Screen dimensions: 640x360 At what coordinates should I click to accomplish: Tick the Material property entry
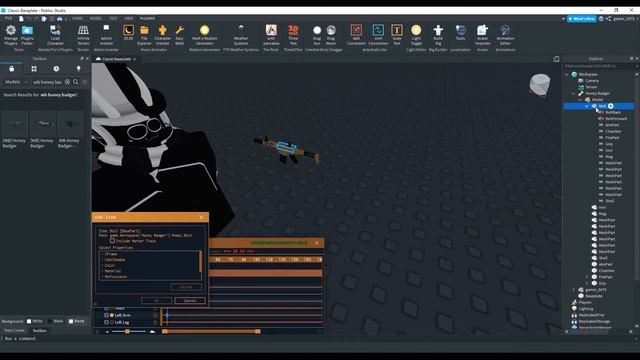pyautogui.click(x=112, y=271)
